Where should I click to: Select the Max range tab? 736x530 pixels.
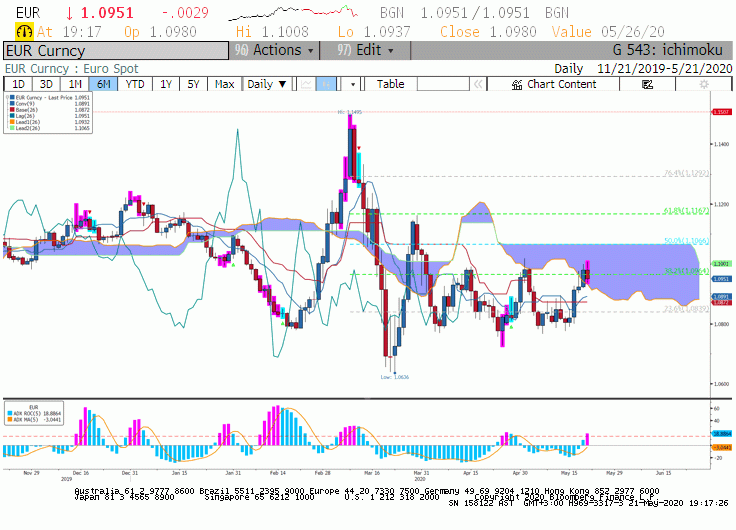pos(224,84)
